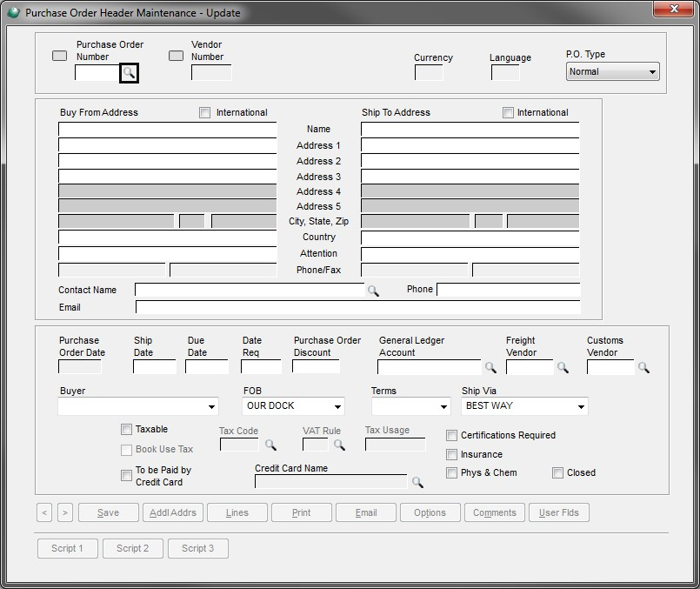Click the Script 1 button
This screenshot has height=589, width=700.
point(67,548)
